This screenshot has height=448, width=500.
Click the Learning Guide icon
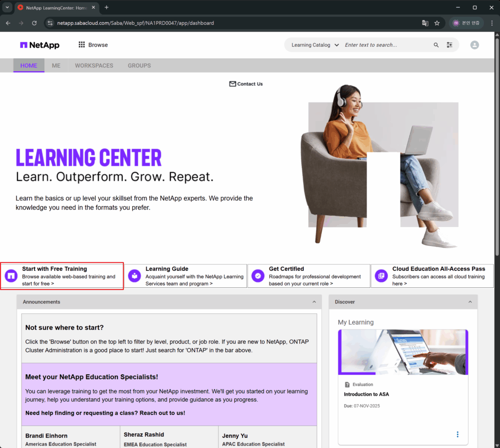(x=134, y=276)
